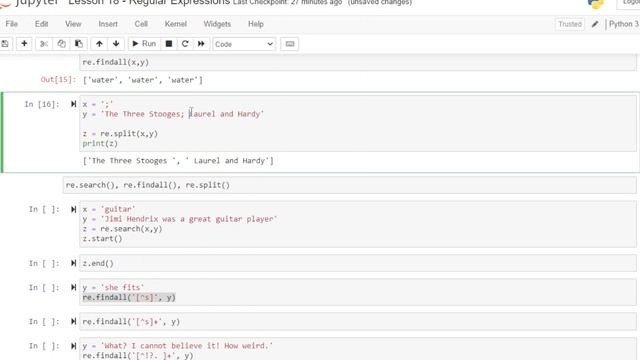Click the line y = 'The Three Stooges; Laurel and Hardy'

[173, 114]
